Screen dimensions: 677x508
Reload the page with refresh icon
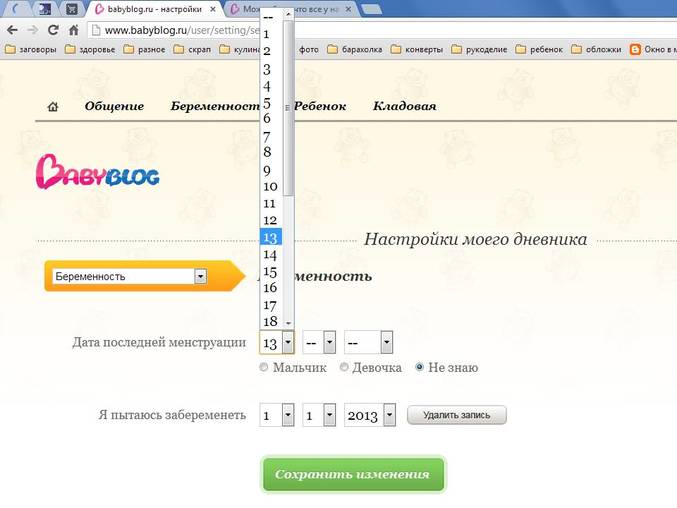pos(53,30)
